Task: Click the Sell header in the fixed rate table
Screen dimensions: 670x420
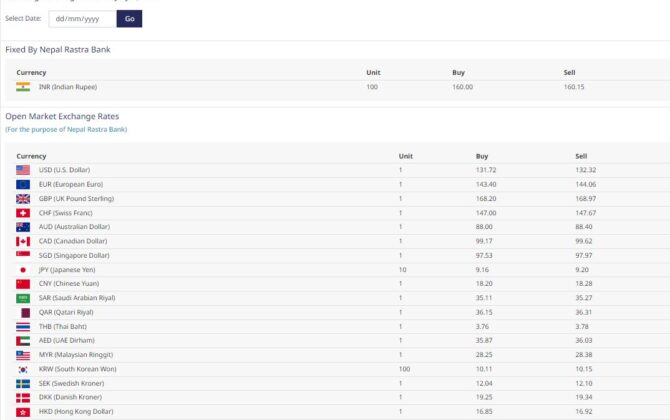Action: point(570,72)
